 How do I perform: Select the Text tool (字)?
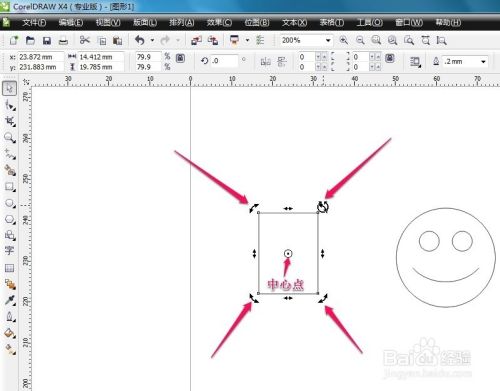(x=9, y=251)
